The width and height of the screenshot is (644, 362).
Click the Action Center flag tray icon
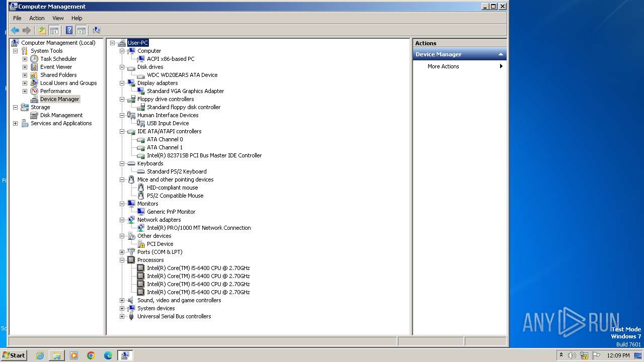click(596, 355)
